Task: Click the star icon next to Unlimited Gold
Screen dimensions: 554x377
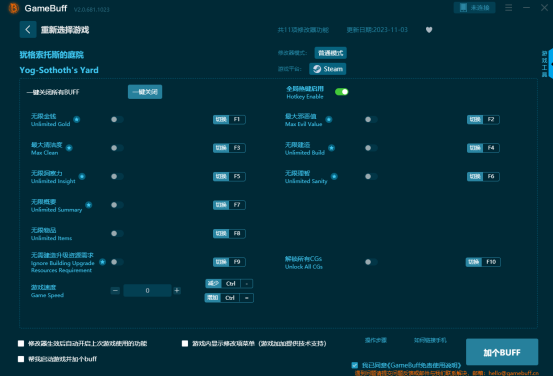Action: click(77, 119)
